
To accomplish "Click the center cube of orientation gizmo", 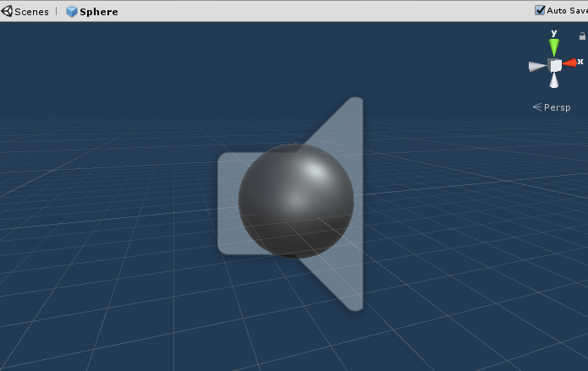I will [x=555, y=65].
